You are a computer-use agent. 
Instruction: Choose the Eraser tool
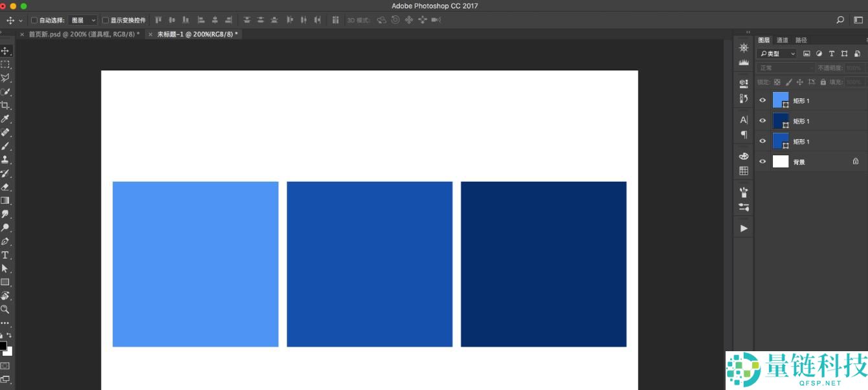pos(5,187)
